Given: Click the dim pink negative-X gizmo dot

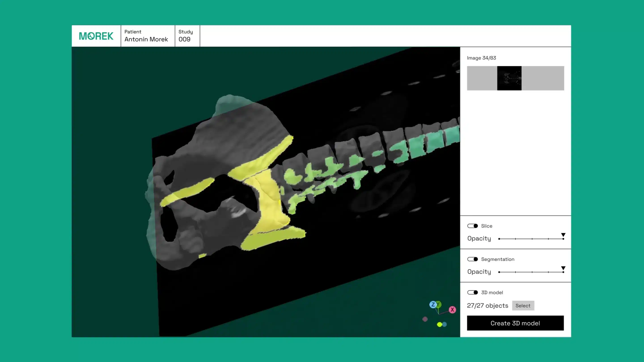Looking at the screenshot, I should [425, 319].
